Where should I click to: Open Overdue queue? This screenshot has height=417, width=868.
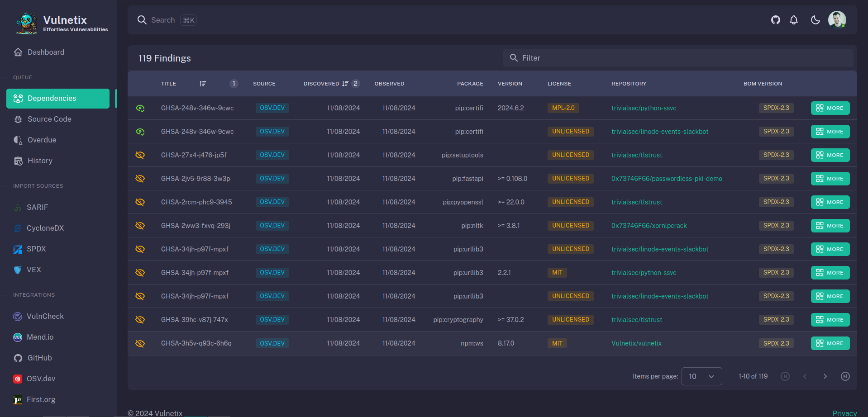[x=58, y=140]
